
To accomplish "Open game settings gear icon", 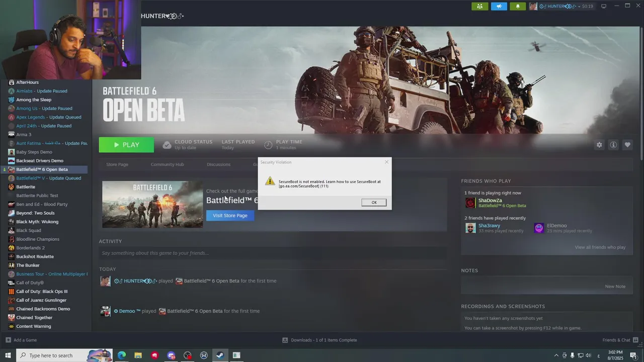I will point(599,145).
